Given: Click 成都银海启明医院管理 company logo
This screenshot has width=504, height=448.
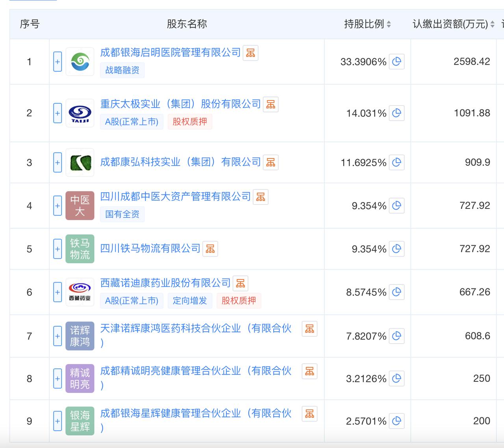Looking at the screenshot, I should (x=80, y=62).
